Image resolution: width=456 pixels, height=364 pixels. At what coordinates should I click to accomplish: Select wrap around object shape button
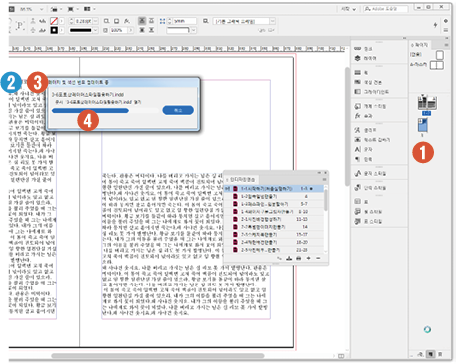click(142, 30)
